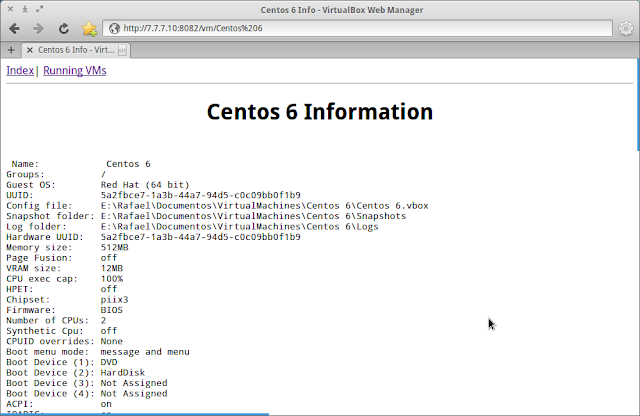Click the Config file path ending Centos 6.vbox
This screenshot has height=416, width=640.
(x=264, y=206)
